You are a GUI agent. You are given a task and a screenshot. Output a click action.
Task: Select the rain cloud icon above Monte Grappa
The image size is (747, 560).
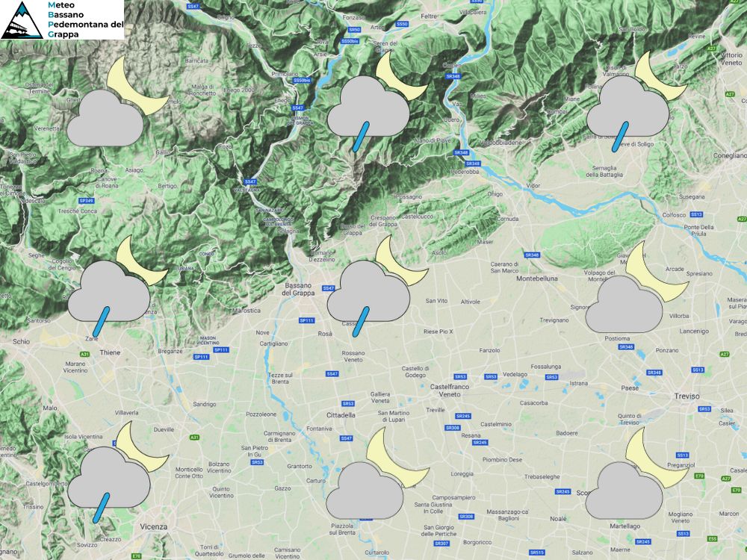coord(376,101)
